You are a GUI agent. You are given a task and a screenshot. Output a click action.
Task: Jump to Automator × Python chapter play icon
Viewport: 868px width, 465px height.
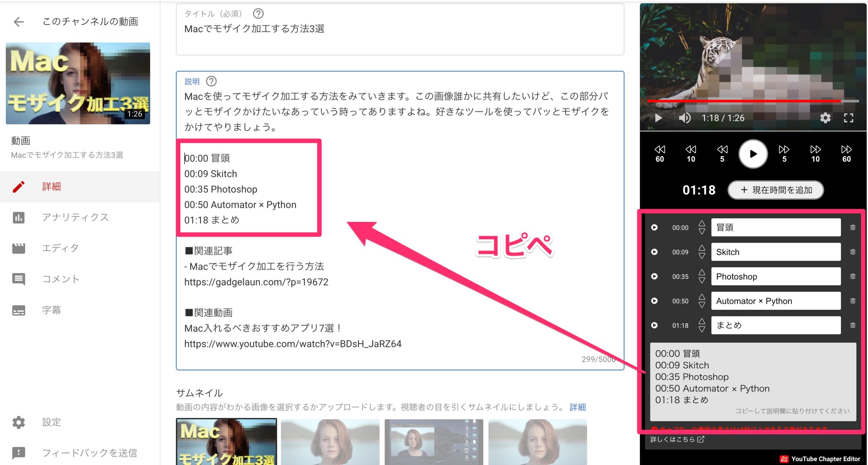[x=654, y=301]
